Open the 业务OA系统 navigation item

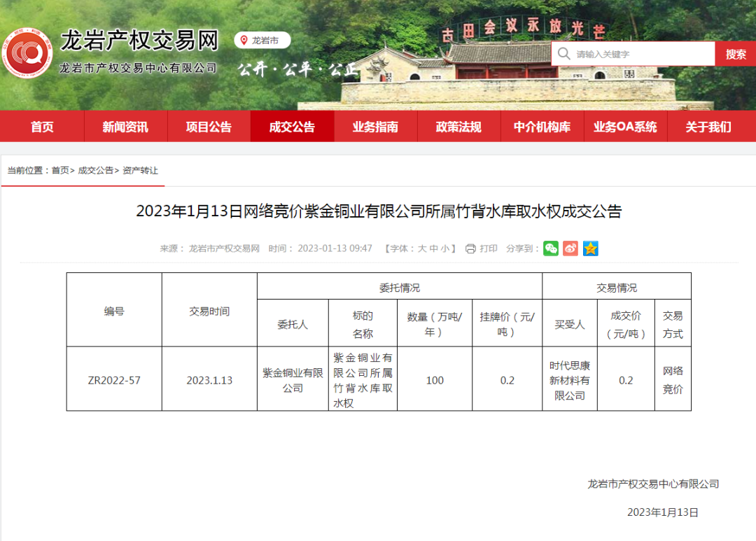625,127
